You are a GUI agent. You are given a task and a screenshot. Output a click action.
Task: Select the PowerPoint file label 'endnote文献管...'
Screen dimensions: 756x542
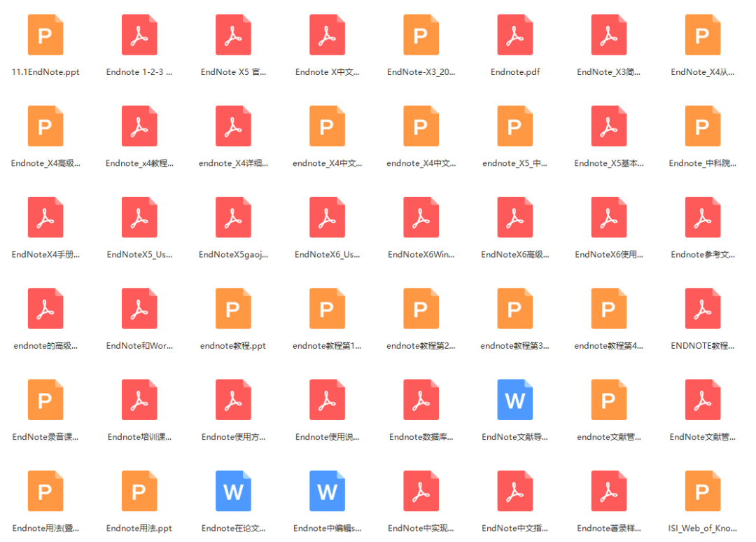pyautogui.click(x=609, y=437)
